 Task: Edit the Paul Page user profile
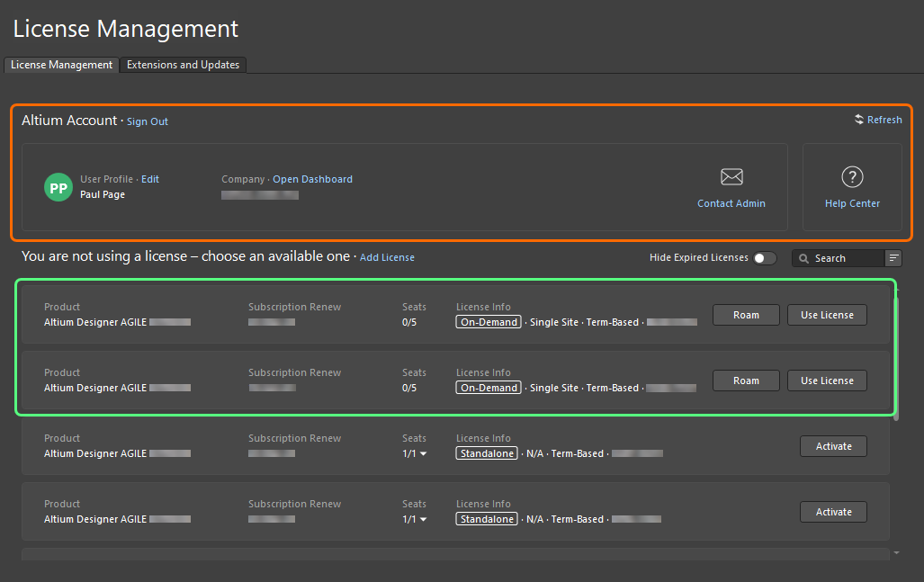149,179
